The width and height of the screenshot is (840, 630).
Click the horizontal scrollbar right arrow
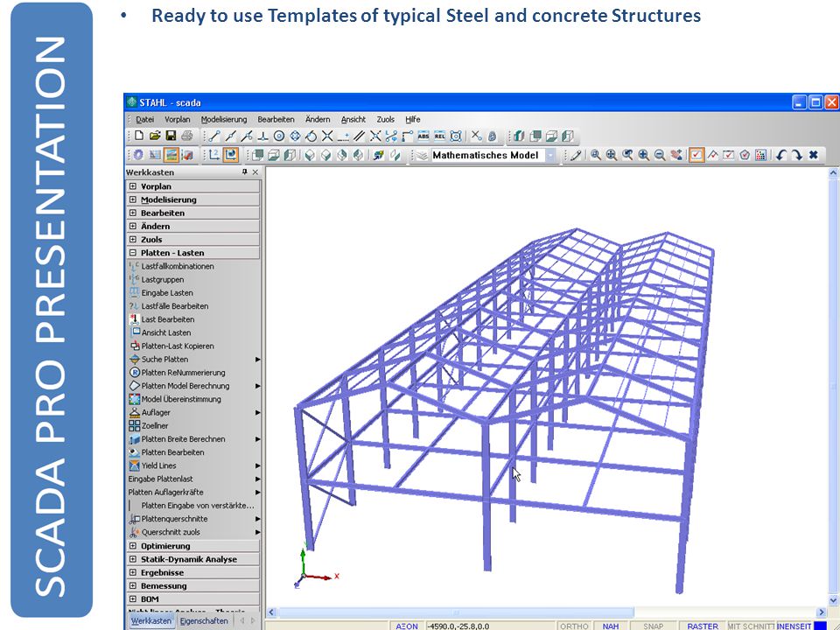(822, 612)
